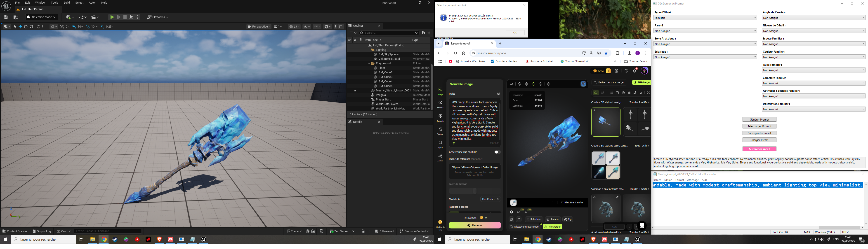Screen dimensions: 868x249
Task: Reload the meshy.ai page in the browser
Action: (455, 53)
